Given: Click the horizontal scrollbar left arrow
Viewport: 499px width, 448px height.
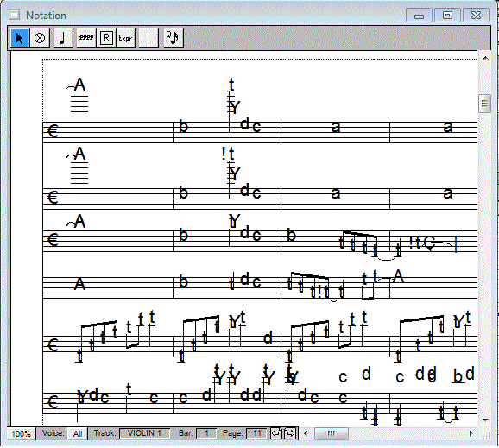Looking at the screenshot, I should pos(306,433).
